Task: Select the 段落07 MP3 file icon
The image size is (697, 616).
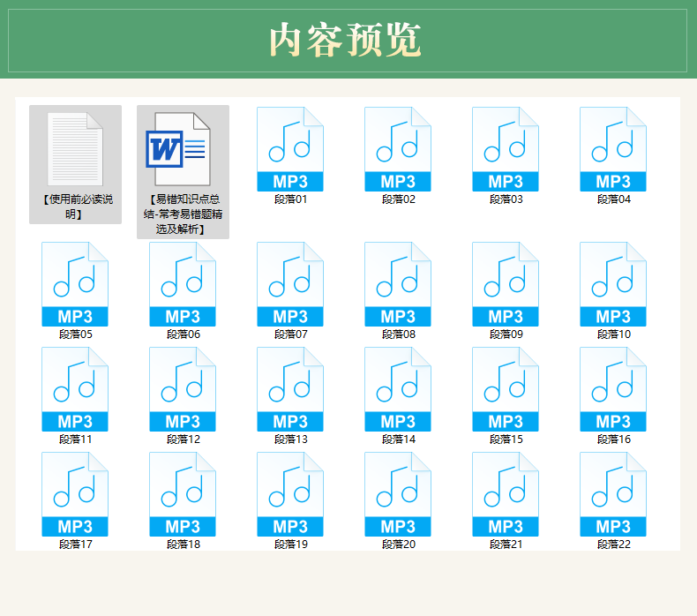Action: tap(290, 284)
